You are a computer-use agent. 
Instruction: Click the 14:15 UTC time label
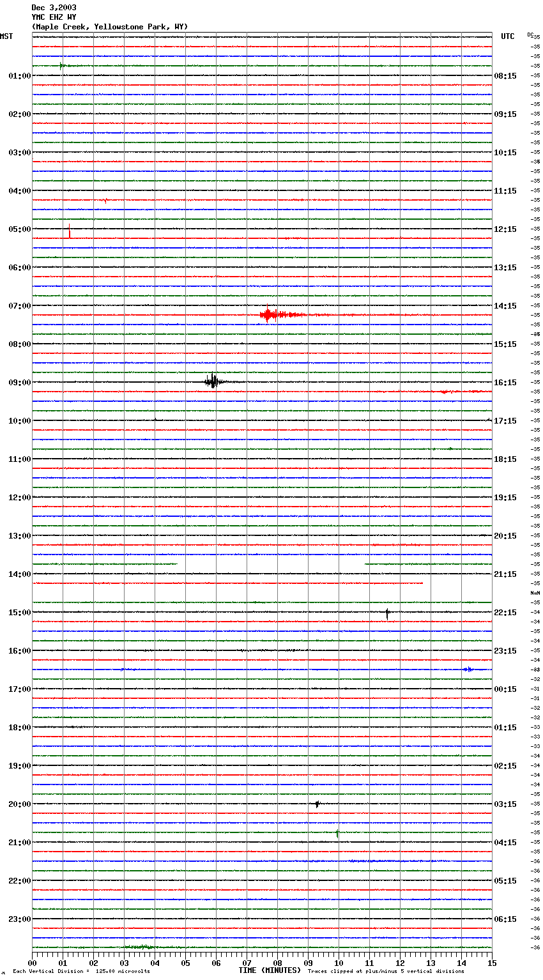pyautogui.click(x=505, y=306)
